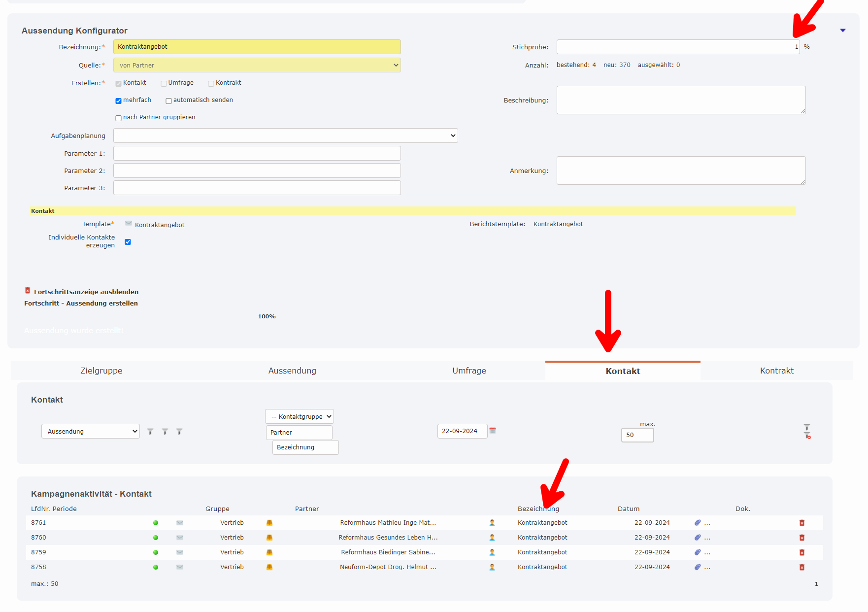Click the orange bell icon in row 8761
Viewport: 868px width, 612px height.
[269, 523]
